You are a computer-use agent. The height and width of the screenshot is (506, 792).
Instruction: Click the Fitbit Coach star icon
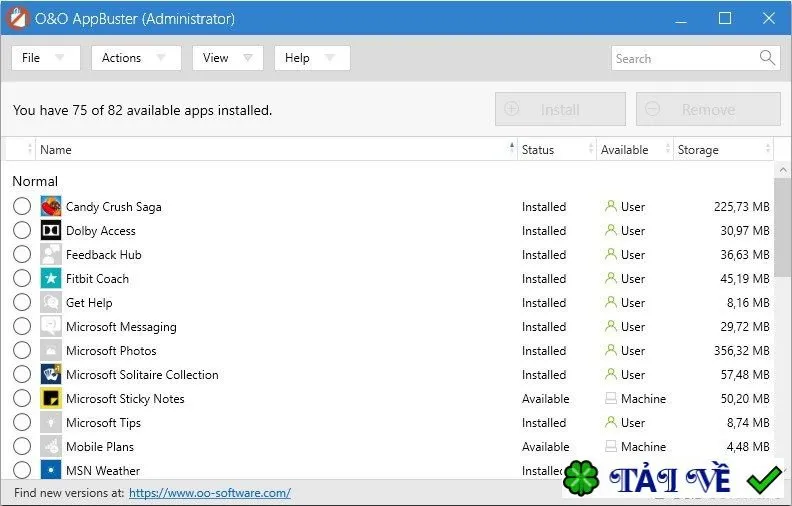[51, 279]
